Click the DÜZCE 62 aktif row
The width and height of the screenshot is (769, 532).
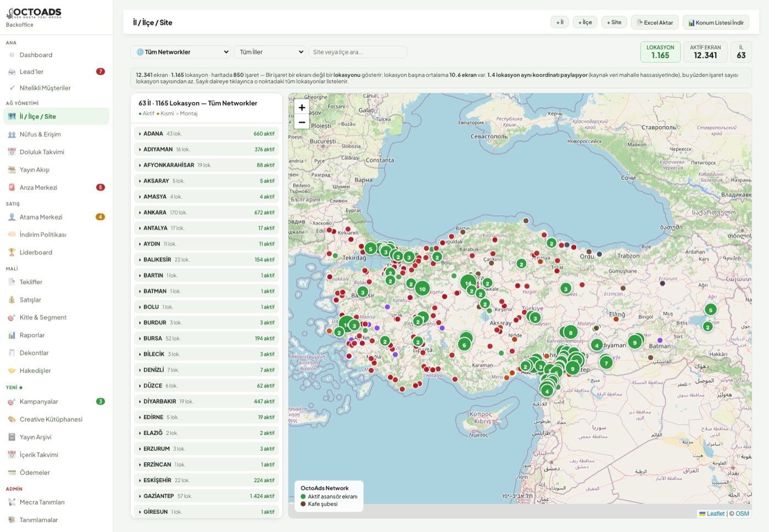pos(207,385)
